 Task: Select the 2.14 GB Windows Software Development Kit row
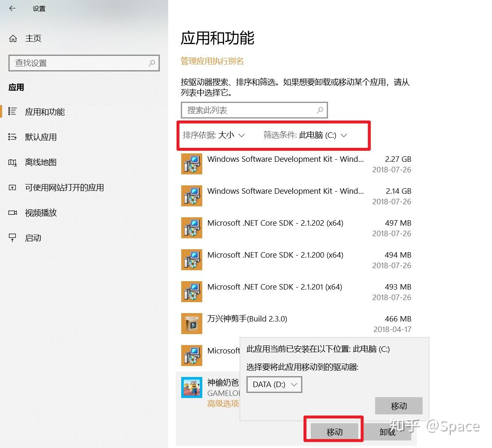point(296,196)
